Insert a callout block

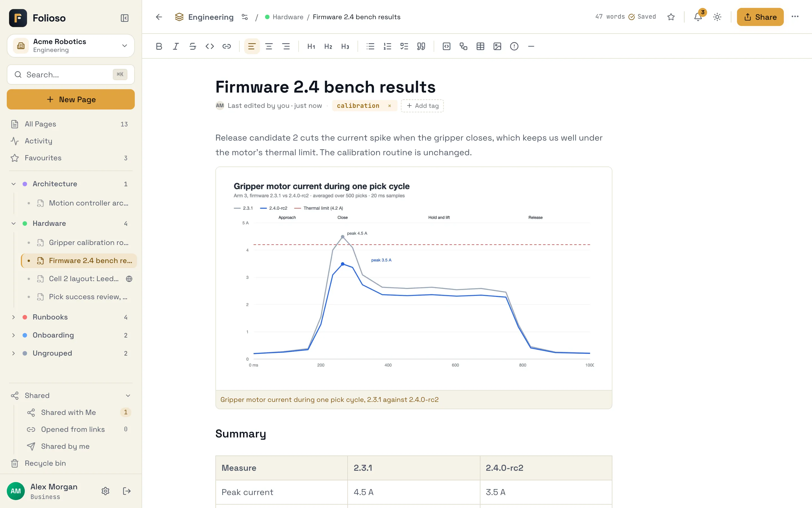point(514,46)
